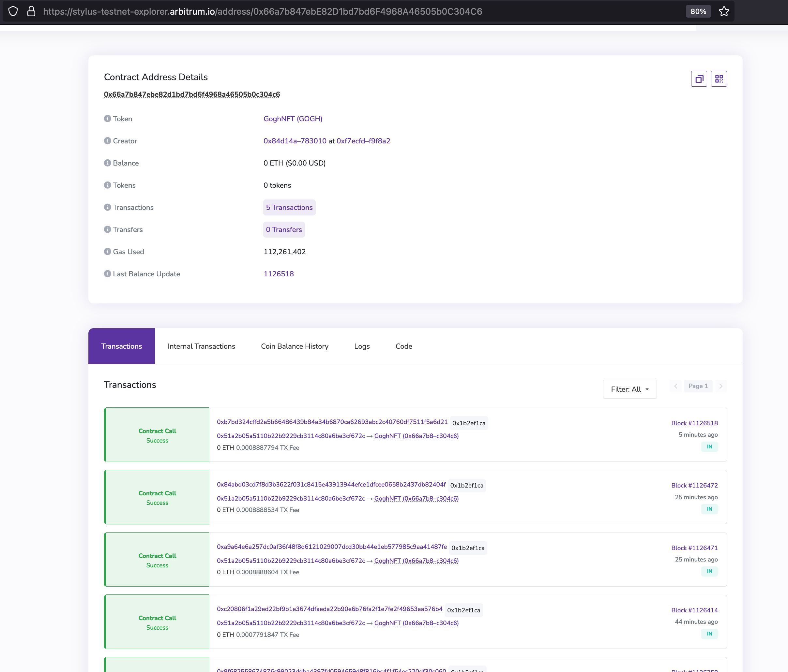Select the Logs tab

(x=362, y=346)
